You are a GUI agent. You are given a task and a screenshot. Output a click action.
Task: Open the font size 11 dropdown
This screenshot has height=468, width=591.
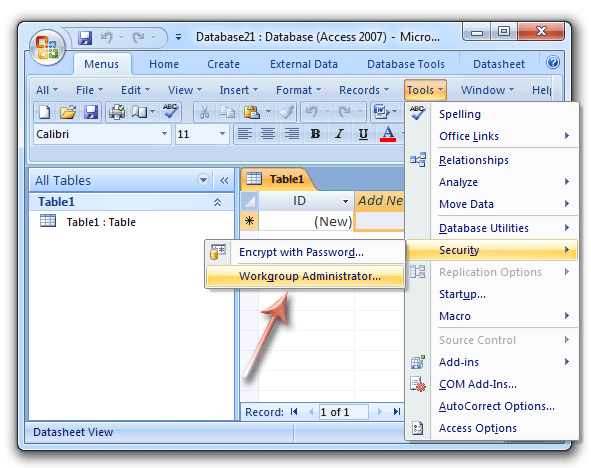click(x=222, y=133)
